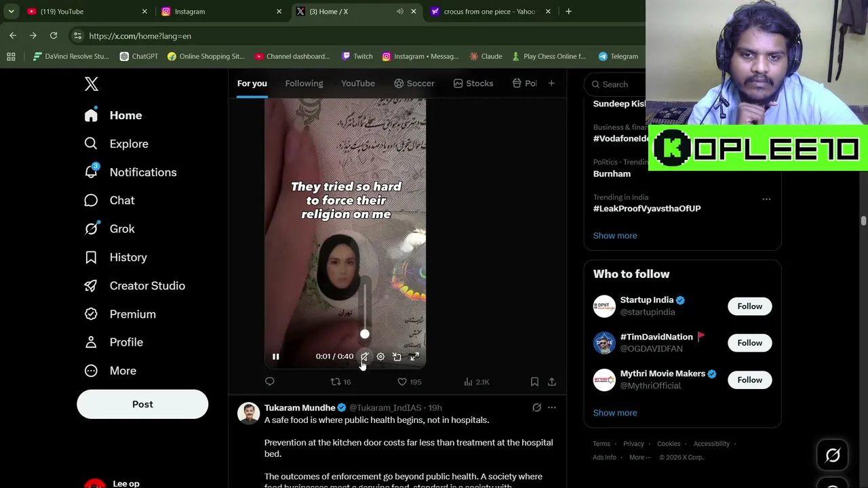868x488 pixels.
Task: View site information for x.com
Action: pos(77,36)
